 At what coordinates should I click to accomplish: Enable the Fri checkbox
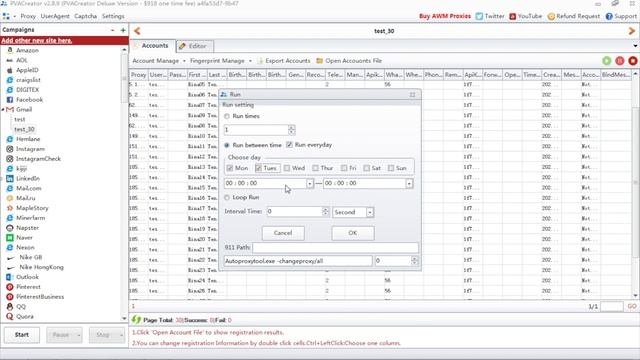click(x=344, y=168)
